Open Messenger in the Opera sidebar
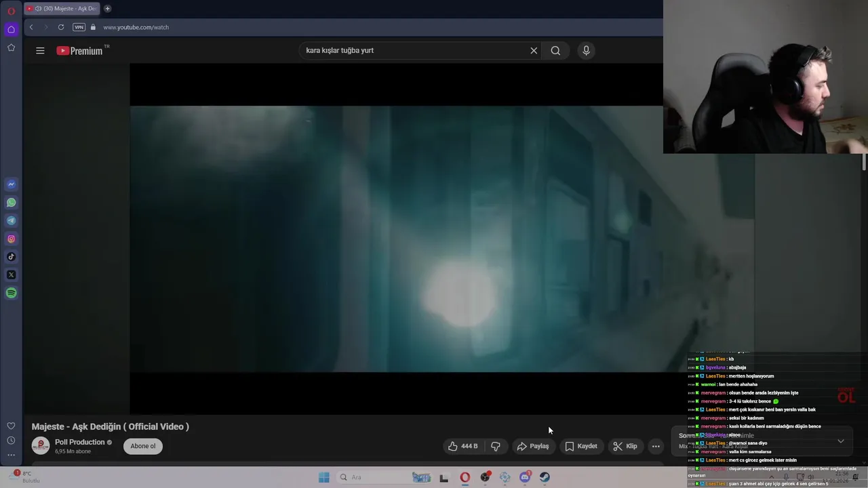The height and width of the screenshot is (488, 868). [x=11, y=184]
